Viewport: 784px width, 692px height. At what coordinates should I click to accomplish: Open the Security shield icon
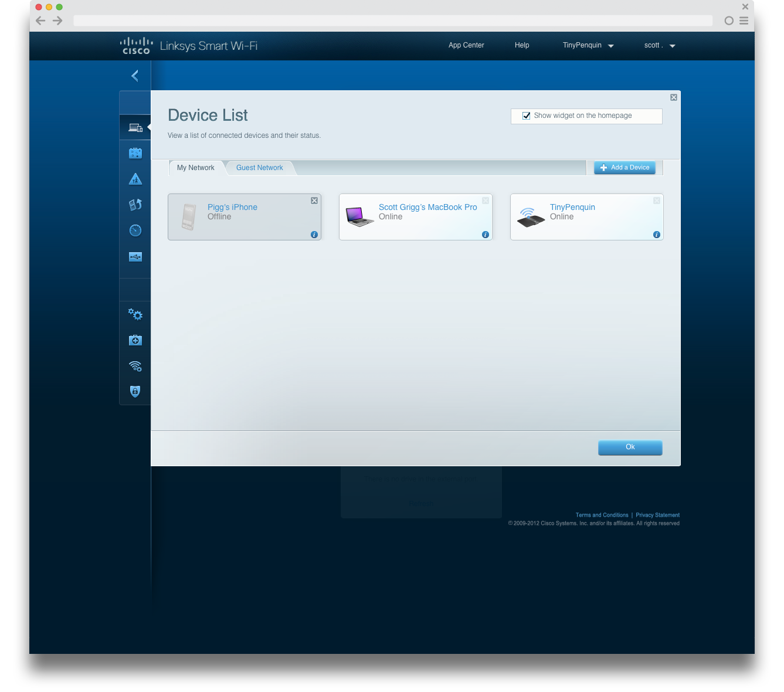(135, 391)
